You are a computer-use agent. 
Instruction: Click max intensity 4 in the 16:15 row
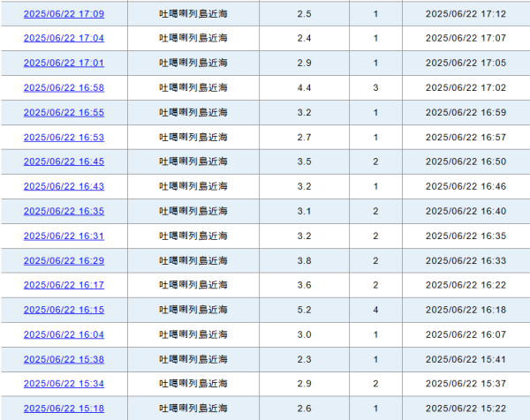[375, 310]
